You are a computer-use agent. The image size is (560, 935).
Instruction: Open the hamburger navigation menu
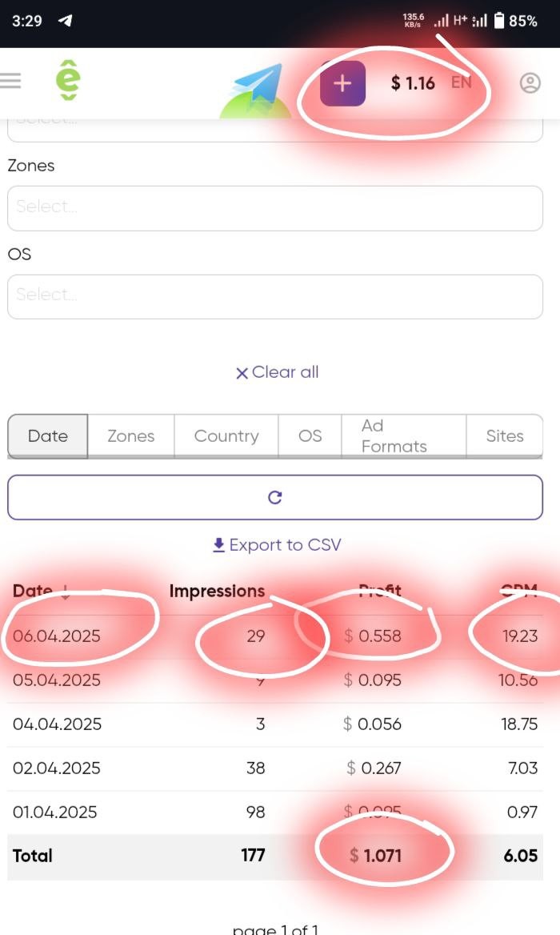pyautogui.click(x=10, y=81)
